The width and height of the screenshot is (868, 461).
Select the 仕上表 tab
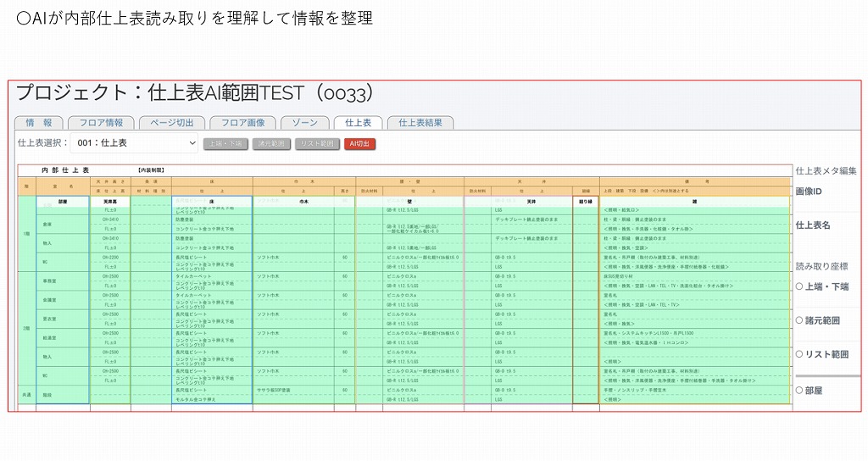coord(359,123)
